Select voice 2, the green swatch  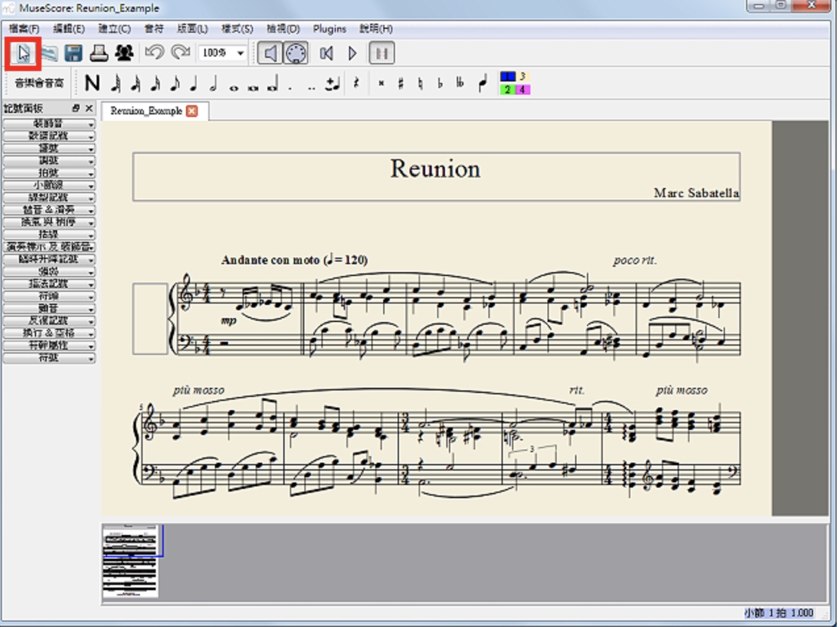pyautogui.click(x=507, y=89)
